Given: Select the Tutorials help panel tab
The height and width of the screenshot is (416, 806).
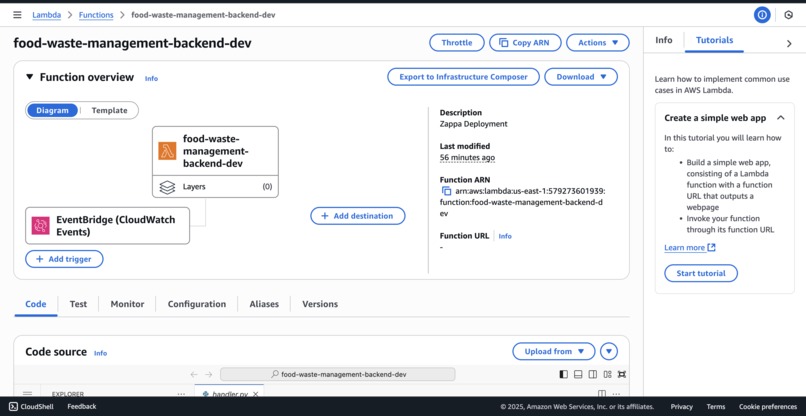Looking at the screenshot, I should pyautogui.click(x=715, y=40).
